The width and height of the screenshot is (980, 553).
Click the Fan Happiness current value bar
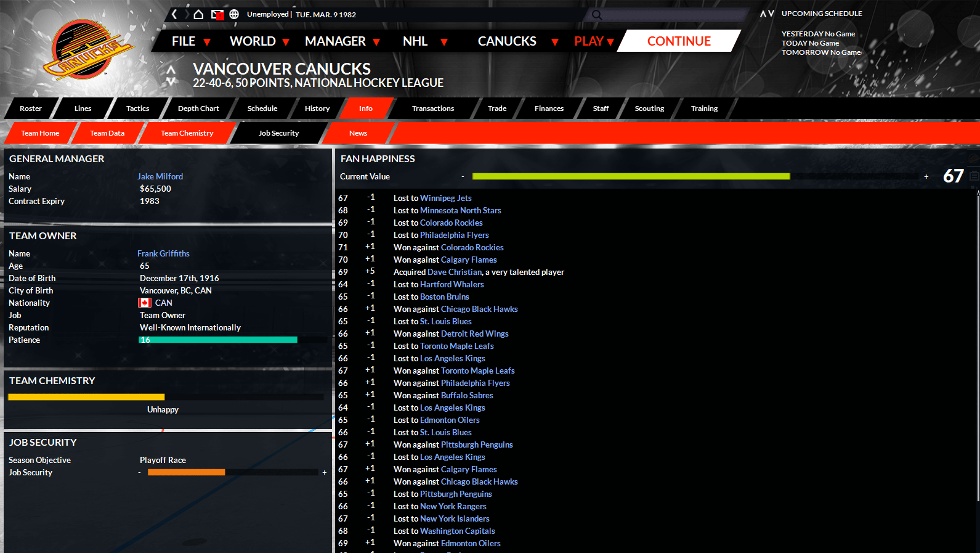(695, 176)
